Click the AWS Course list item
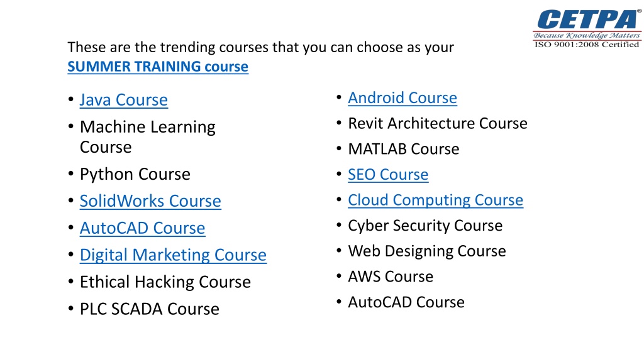The height and width of the screenshot is (362, 644). click(391, 277)
